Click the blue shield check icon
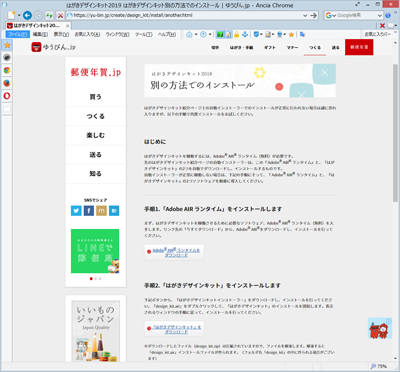Viewport: 400px width, 372px height. point(256,34)
